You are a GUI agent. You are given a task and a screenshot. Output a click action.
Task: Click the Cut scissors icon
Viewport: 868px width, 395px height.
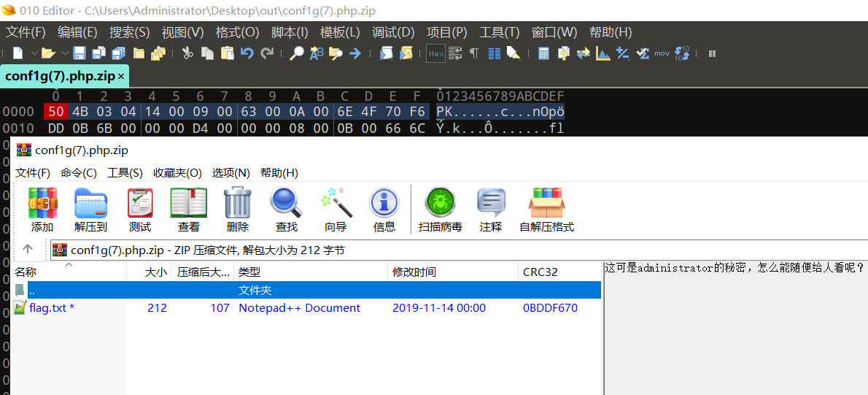click(x=187, y=53)
